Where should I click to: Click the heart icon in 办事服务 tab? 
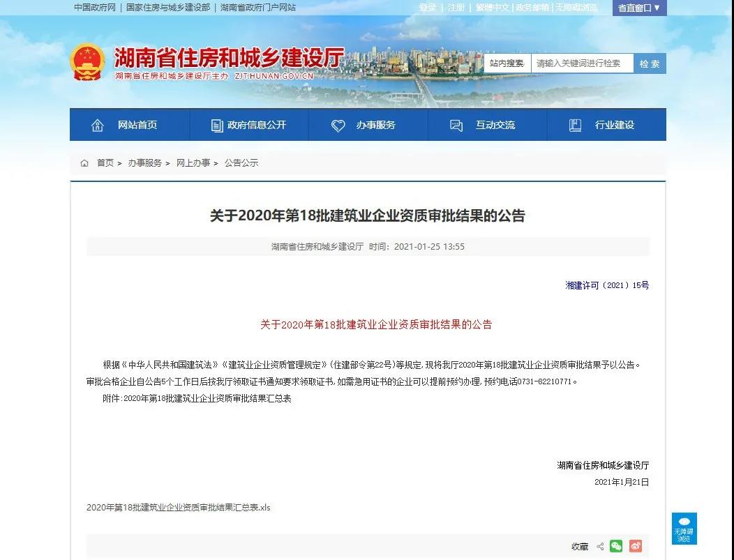pos(338,126)
